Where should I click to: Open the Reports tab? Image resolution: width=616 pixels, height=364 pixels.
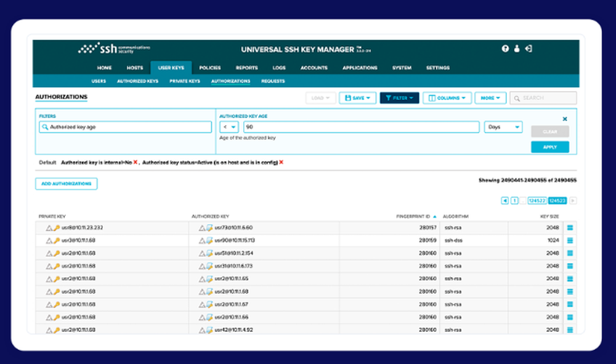click(x=247, y=68)
